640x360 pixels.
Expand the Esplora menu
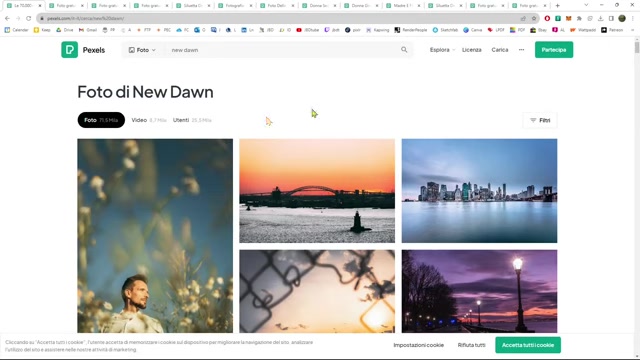coord(442,50)
